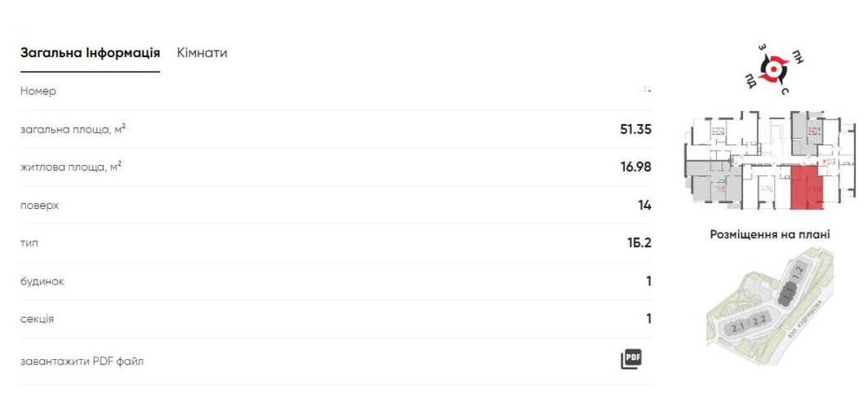
Task: Click the type value 1Б.2
Action: [x=639, y=242]
